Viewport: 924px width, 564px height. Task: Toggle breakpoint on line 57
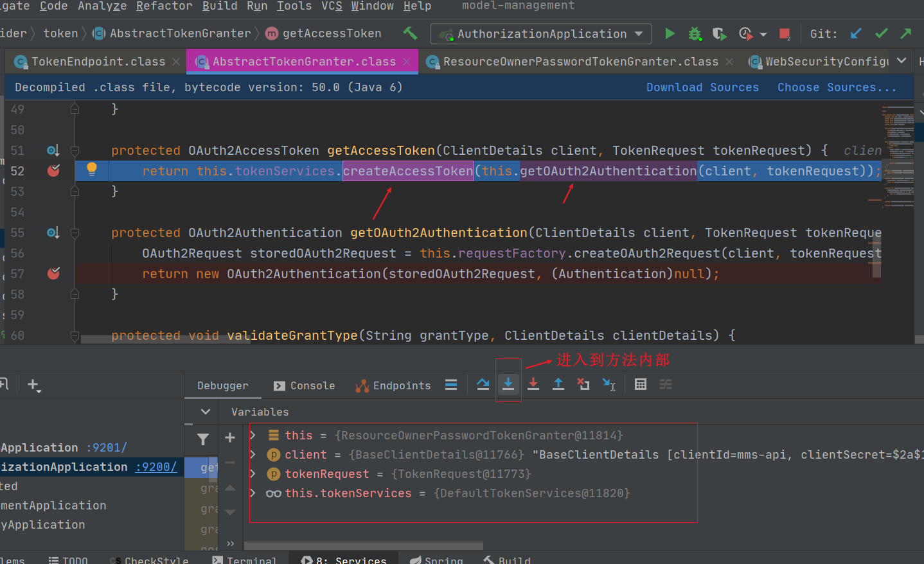click(x=53, y=274)
